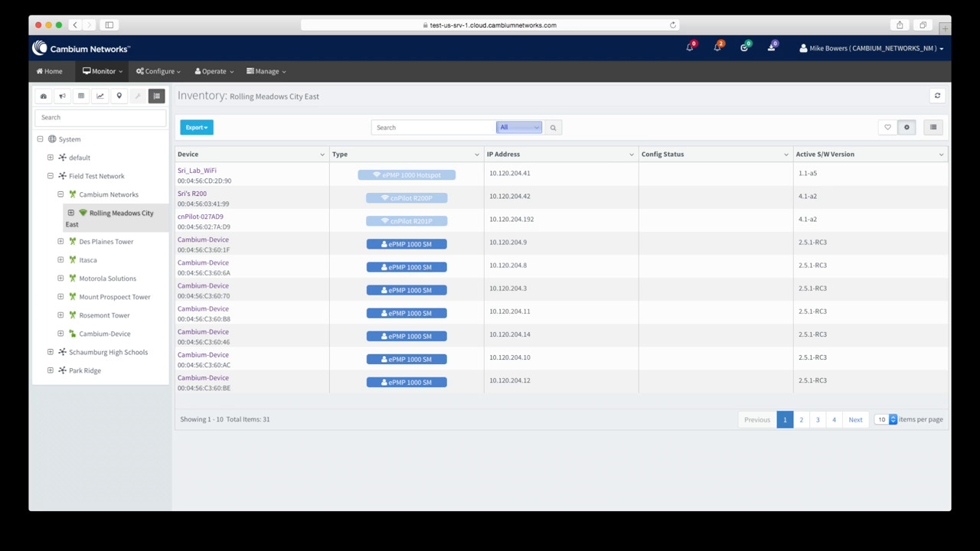980x551 pixels.
Task: Open the Configure menu
Action: click(158, 71)
